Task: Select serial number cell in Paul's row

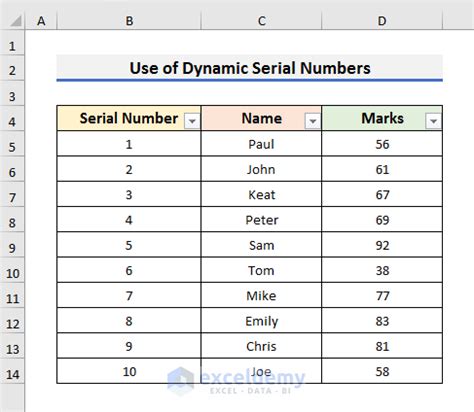Action: (x=129, y=144)
